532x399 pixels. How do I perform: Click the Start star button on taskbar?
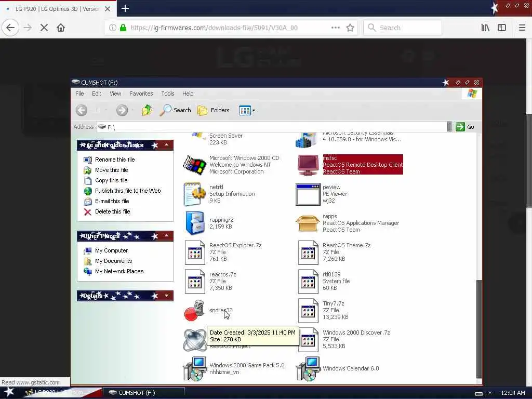tap(9, 392)
